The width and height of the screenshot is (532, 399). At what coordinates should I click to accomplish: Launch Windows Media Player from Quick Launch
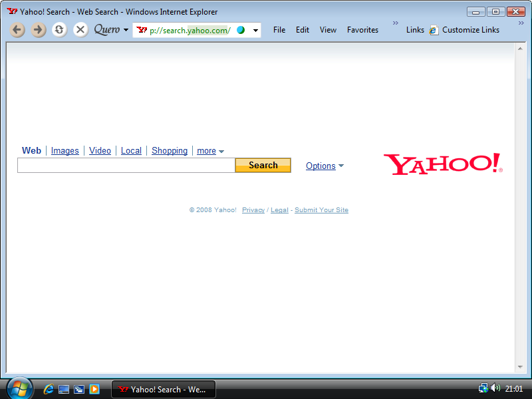coord(94,389)
